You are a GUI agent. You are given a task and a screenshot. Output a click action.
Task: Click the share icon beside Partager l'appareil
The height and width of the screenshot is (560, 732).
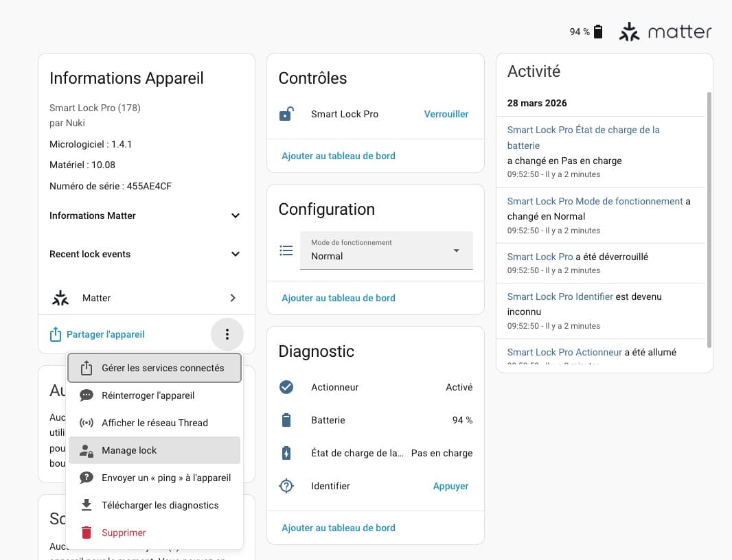click(56, 335)
